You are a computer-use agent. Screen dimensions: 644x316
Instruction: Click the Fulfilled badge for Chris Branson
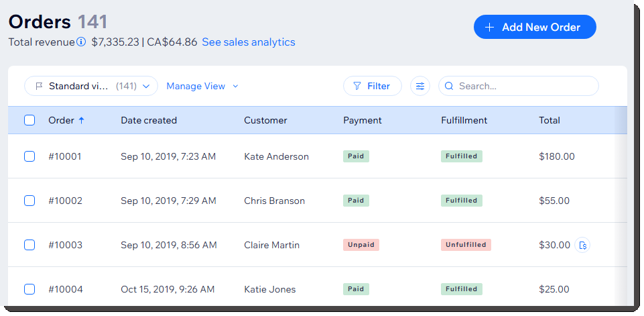[x=462, y=201]
